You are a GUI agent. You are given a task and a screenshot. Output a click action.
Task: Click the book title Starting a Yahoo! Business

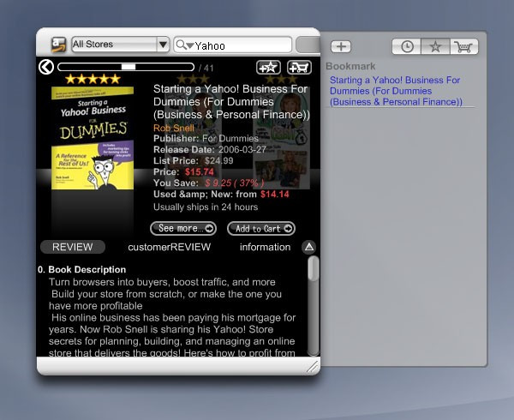(231, 102)
